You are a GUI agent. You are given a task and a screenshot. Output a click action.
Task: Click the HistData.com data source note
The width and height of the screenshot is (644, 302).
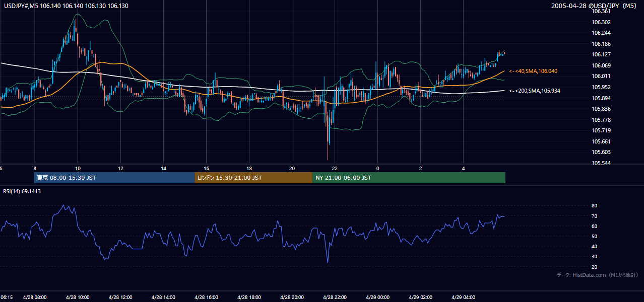[597, 275]
